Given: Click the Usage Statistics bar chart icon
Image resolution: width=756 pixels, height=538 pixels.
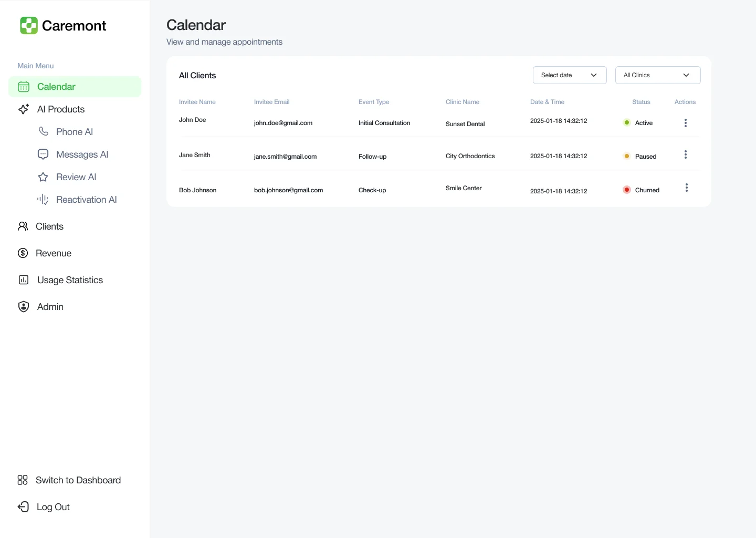Looking at the screenshot, I should tap(23, 280).
